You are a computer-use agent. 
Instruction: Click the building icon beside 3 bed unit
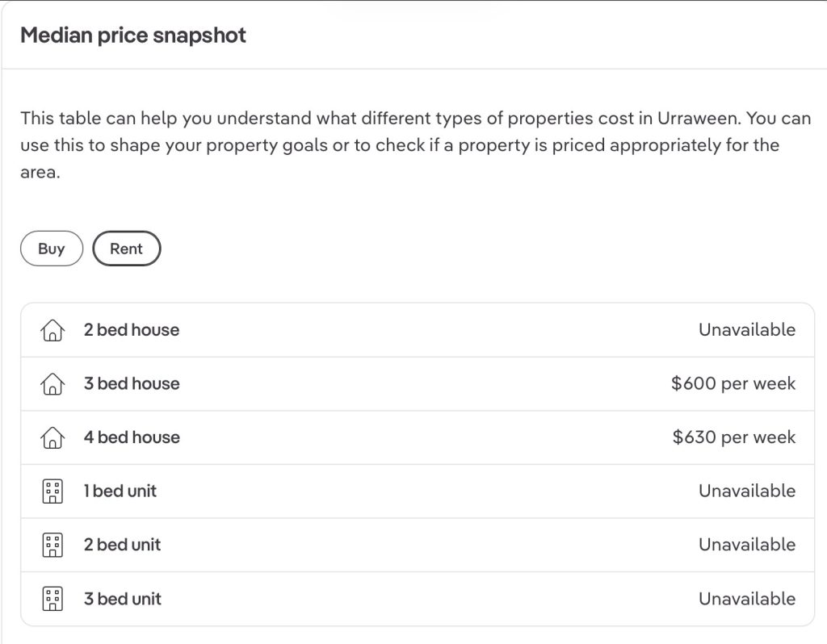click(52, 599)
